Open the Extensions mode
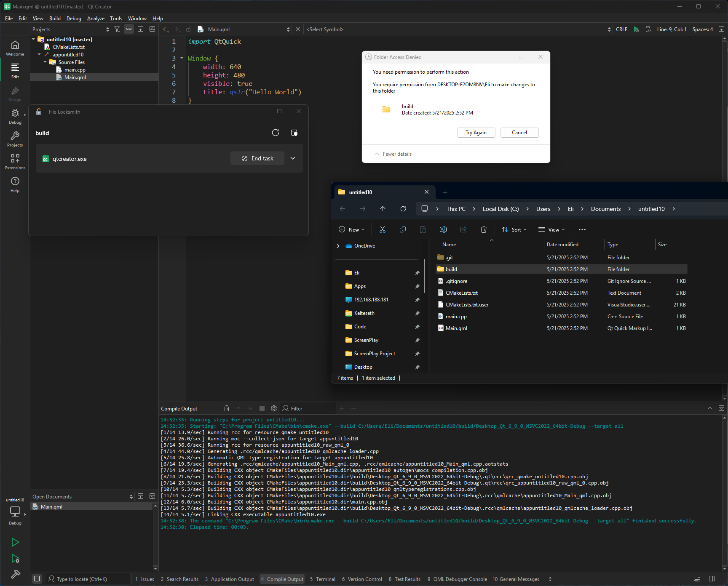This screenshot has width=728, height=586. 15,162
